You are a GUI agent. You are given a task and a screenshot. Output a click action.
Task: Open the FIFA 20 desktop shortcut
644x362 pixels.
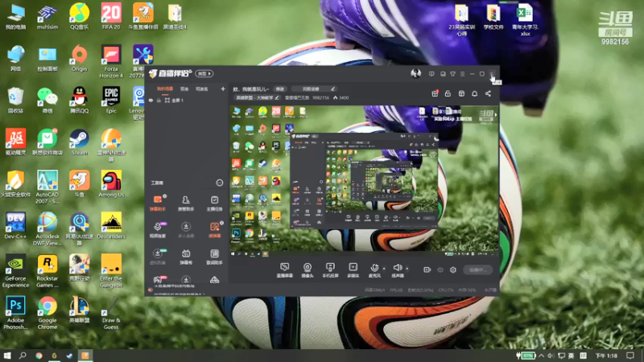click(x=111, y=16)
